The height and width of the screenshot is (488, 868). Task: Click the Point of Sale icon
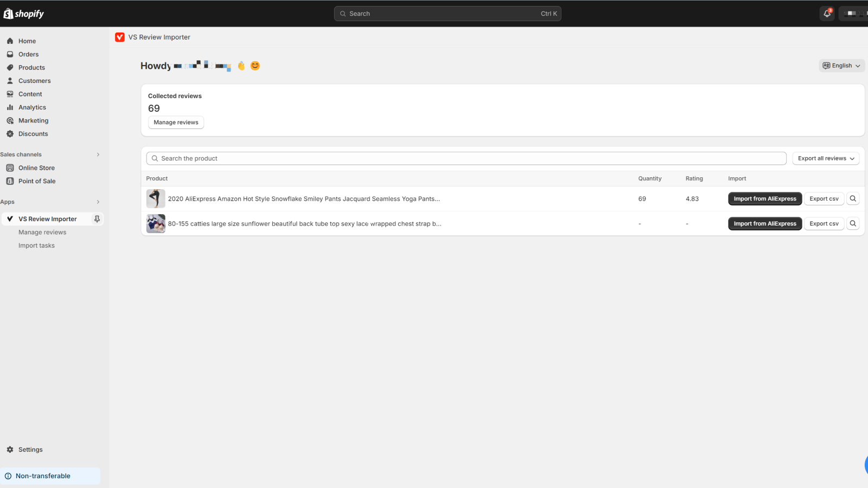tap(10, 181)
